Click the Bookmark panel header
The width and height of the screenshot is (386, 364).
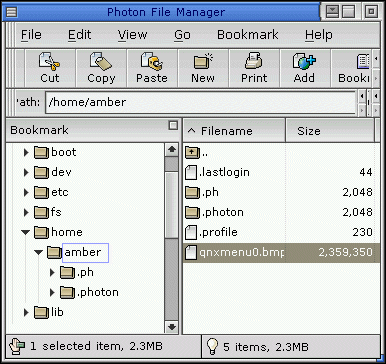click(x=93, y=130)
